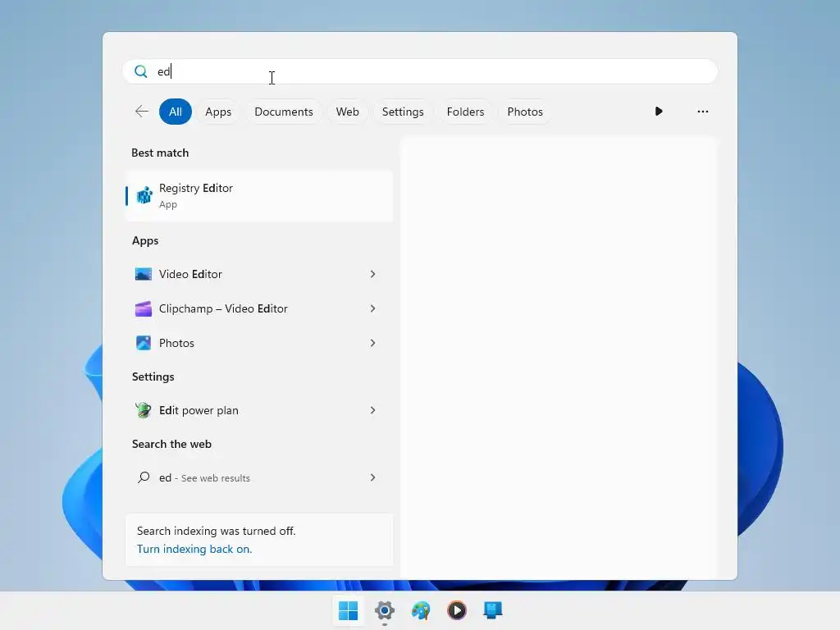Click the Clipchamp purple icon
The height and width of the screenshot is (630, 840).
pos(143,308)
